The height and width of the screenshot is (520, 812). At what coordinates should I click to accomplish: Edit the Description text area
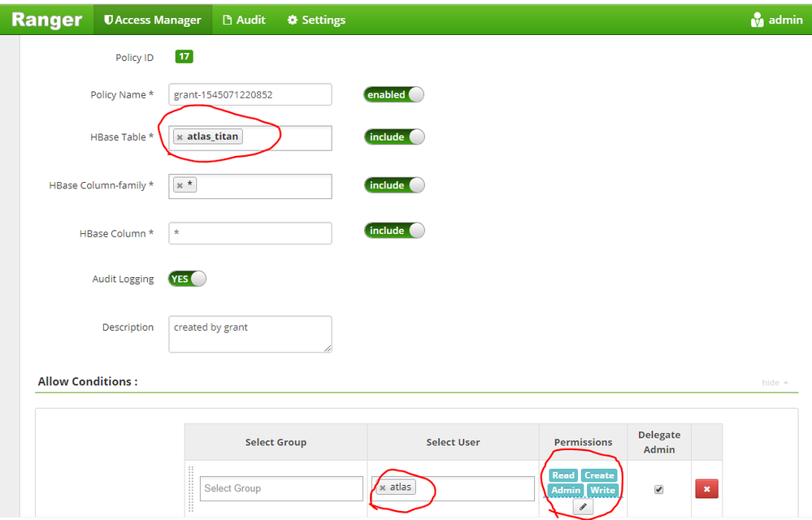(250, 334)
